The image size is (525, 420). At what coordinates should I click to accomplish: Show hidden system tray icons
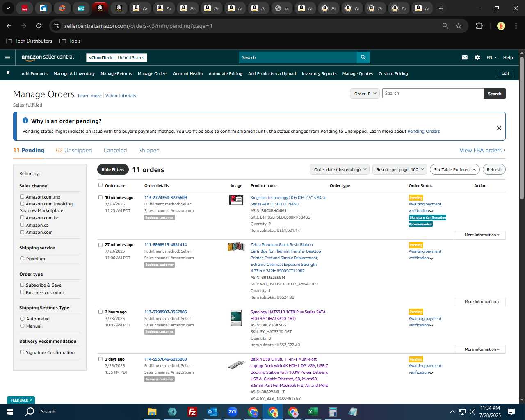pos(452,412)
